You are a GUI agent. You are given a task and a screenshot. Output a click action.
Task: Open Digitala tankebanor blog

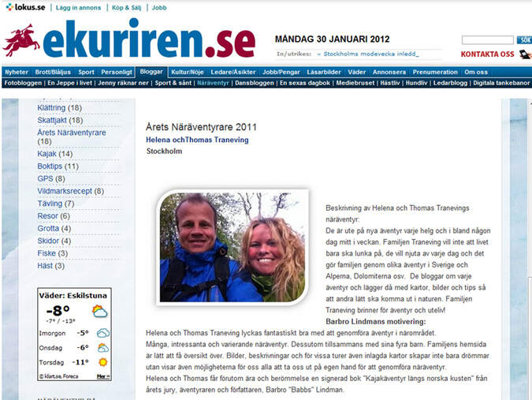[x=501, y=83]
